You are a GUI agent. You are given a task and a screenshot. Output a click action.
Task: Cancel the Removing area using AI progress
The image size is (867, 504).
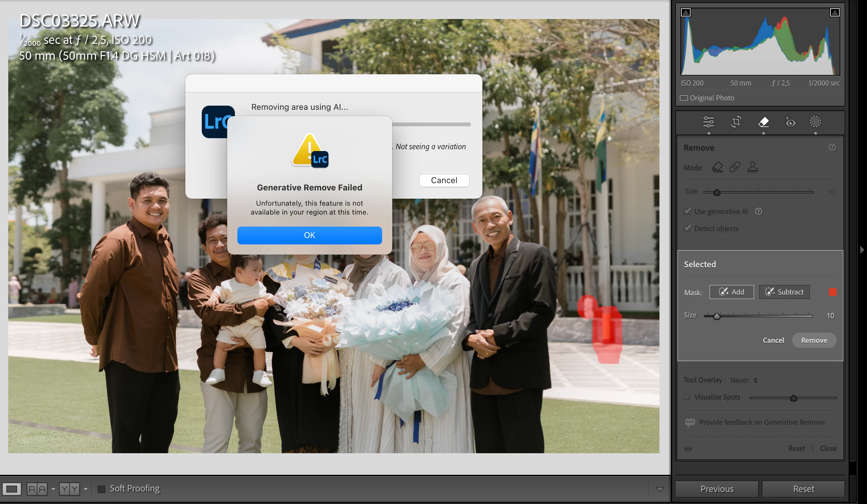pyautogui.click(x=444, y=180)
